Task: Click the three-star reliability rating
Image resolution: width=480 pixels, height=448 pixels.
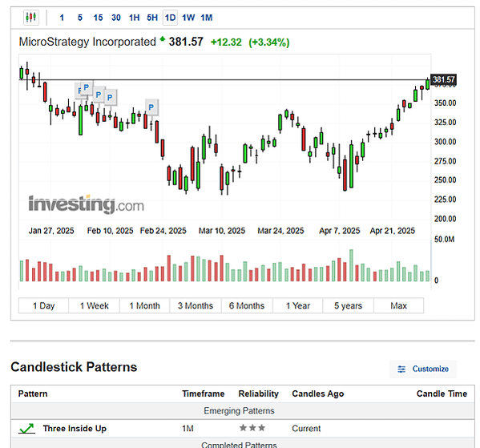Action: click(x=252, y=428)
